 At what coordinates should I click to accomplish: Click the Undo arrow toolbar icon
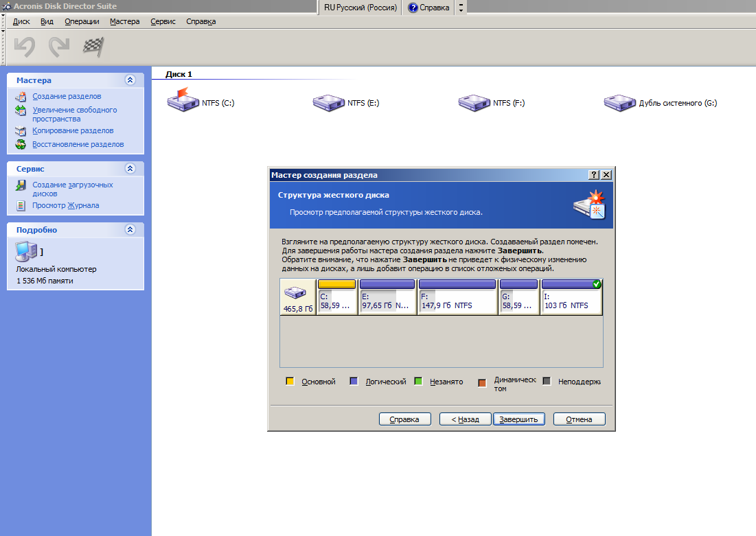coord(25,47)
